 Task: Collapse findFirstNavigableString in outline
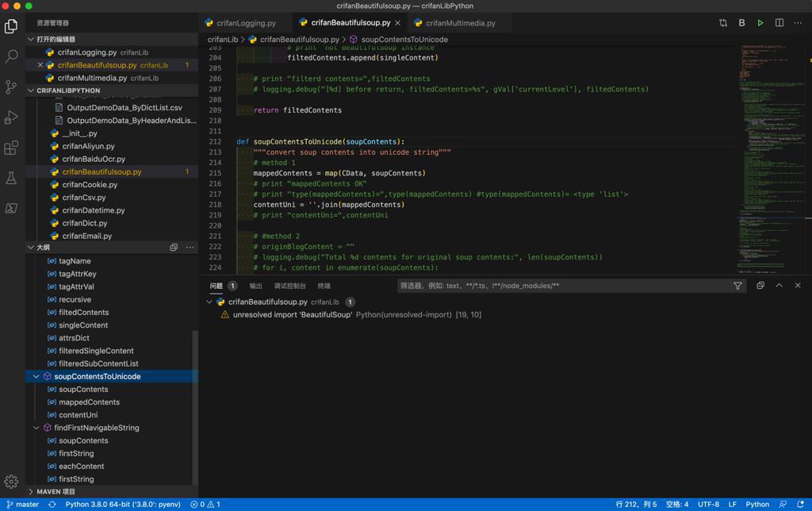tap(36, 428)
